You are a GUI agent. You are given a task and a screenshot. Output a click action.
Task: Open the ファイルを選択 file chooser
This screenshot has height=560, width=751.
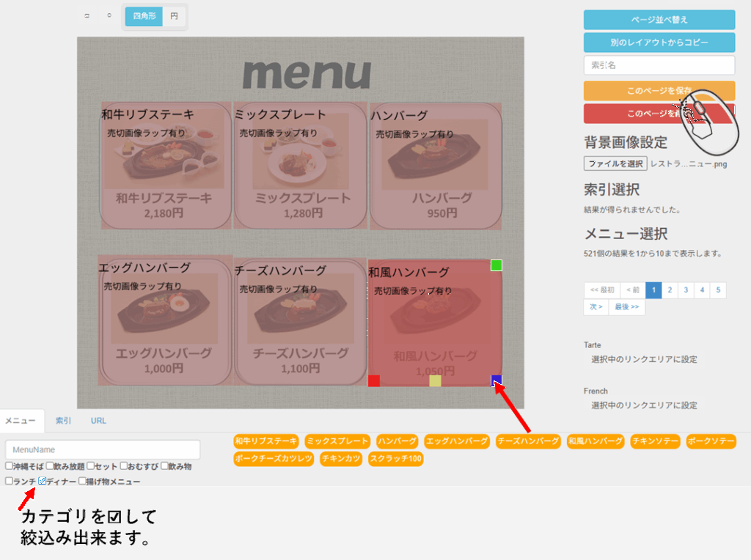pyautogui.click(x=615, y=163)
